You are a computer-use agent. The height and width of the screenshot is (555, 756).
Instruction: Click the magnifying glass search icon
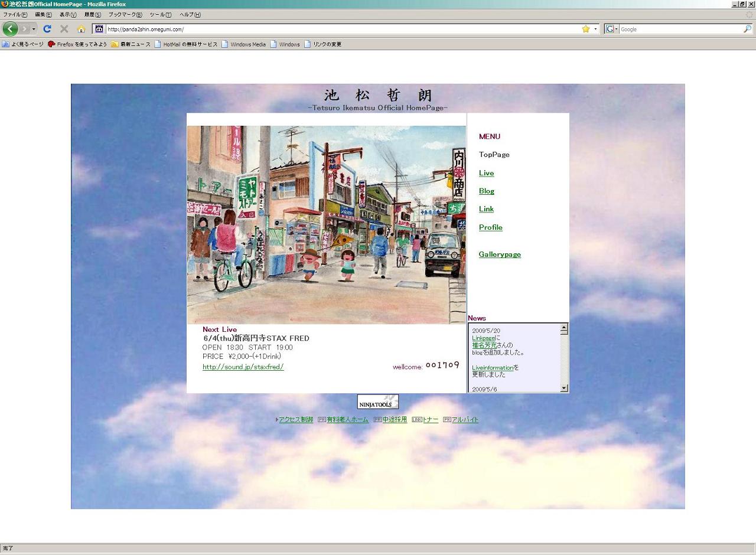tap(747, 29)
